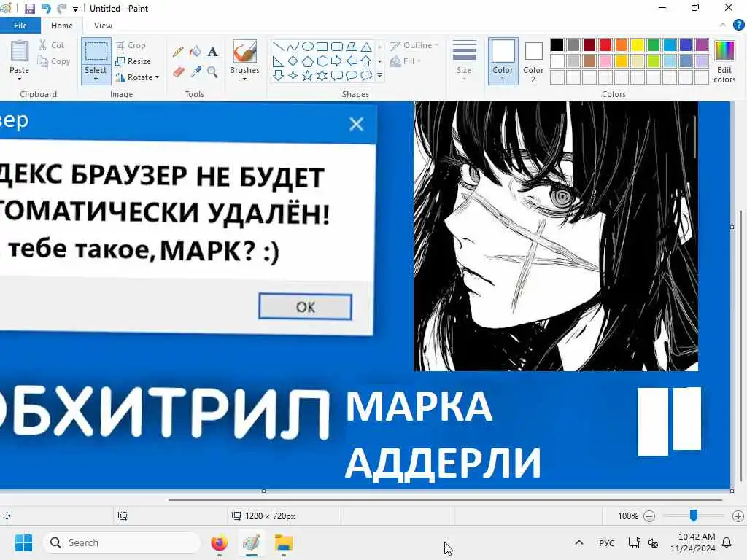Select the Eraser tool
747x560 pixels.
coord(178,72)
